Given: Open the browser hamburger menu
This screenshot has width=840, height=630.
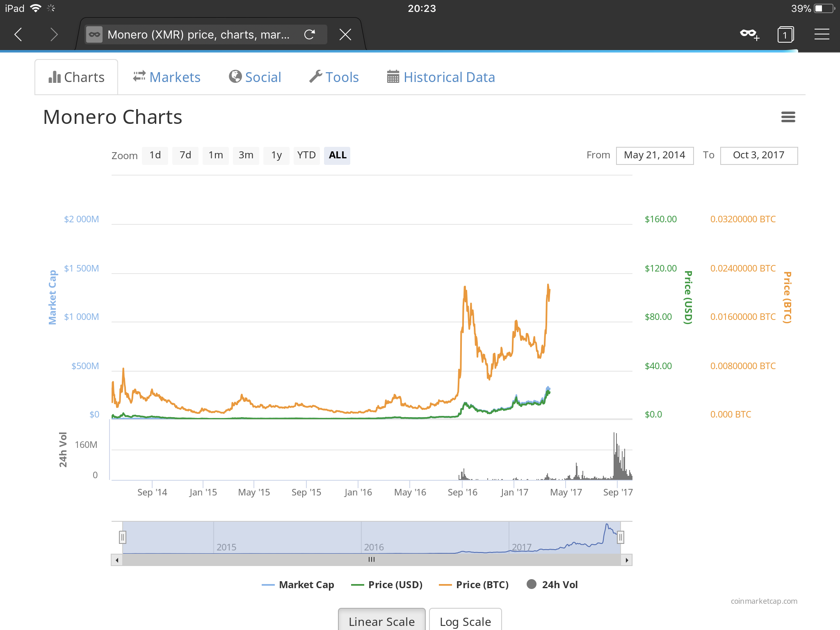Looking at the screenshot, I should pyautogui.click(x=822, y=34).
